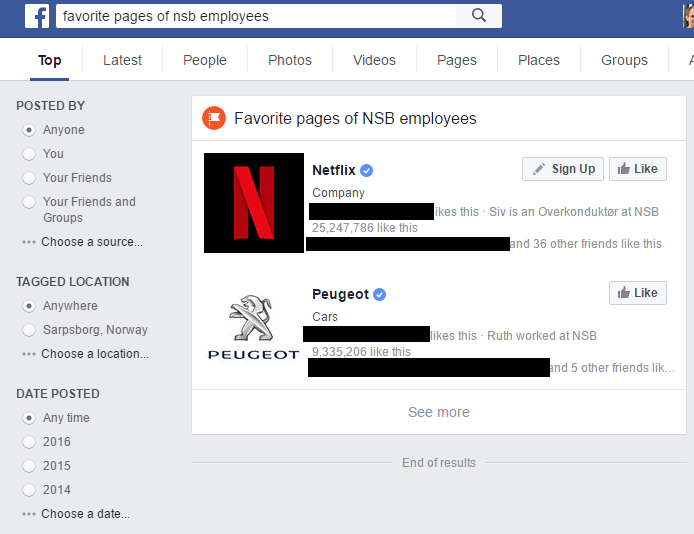Open the profile picture thumbnail in header
The height and width of the screenshot is (534, 694).
click(688, 16)
